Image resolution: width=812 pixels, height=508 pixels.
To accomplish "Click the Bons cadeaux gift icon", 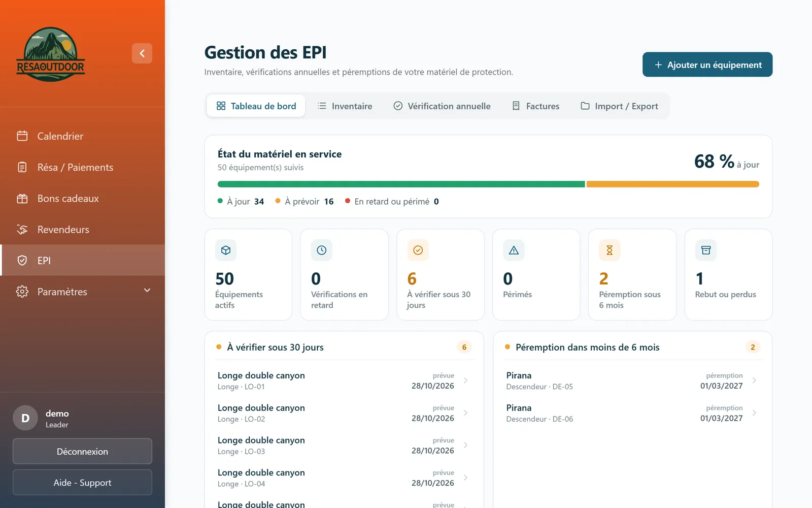I will pos(22,198).
